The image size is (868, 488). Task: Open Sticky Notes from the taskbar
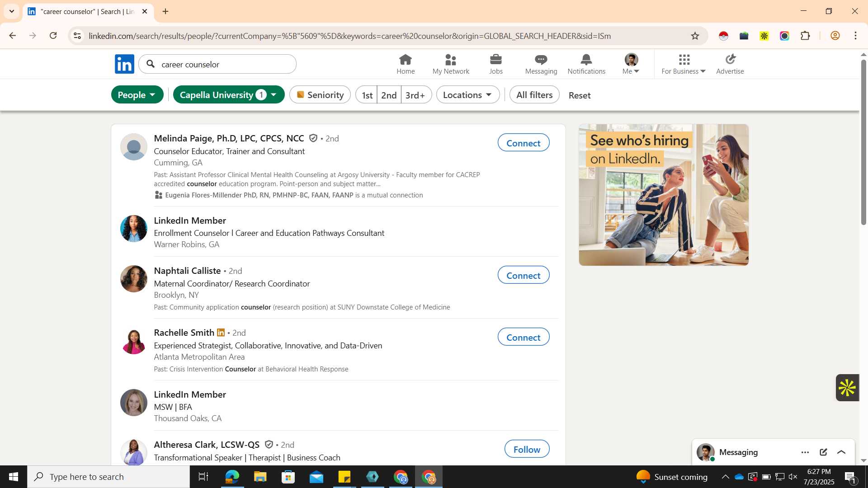344,477
